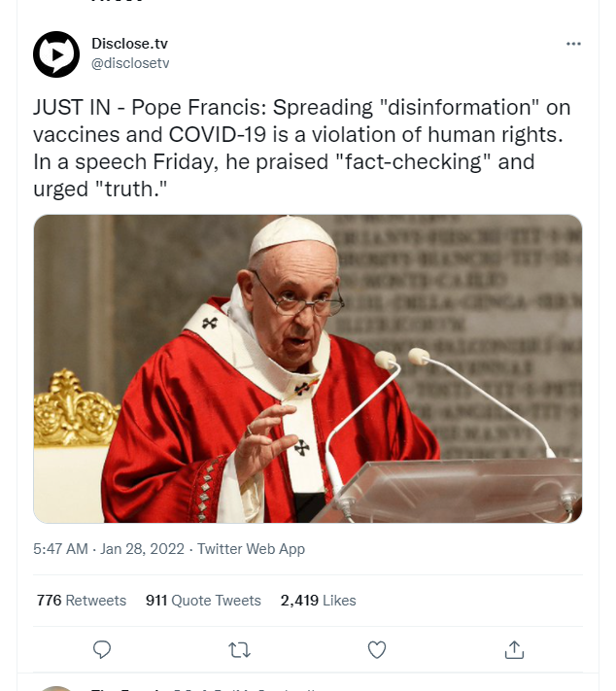
Task: Open the Pope Francis photo
Action: point(308,369)
